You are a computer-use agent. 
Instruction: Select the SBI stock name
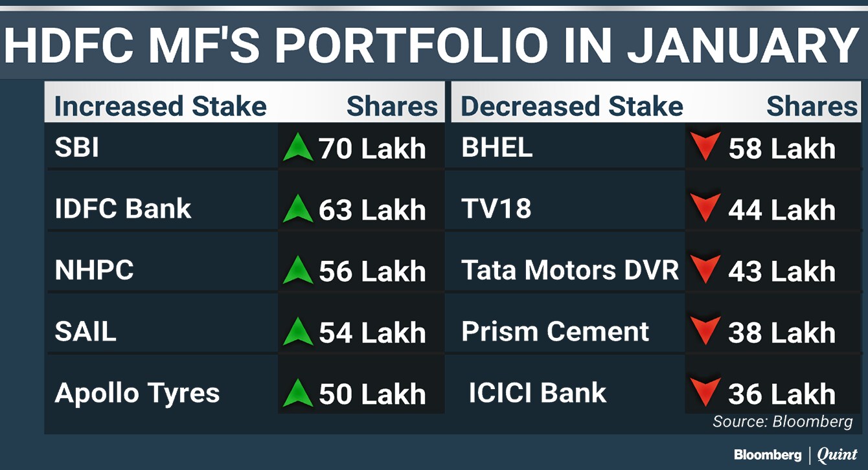(x=77, y=148)
